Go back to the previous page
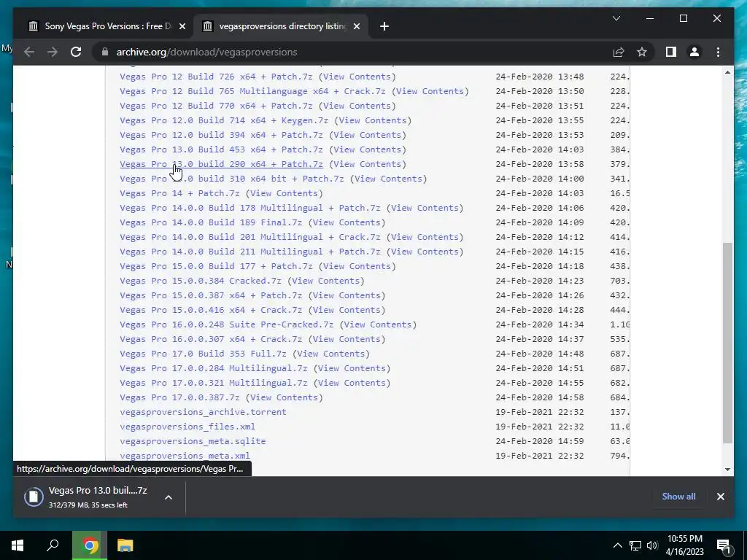This screenshot has width=747, height=560. coord(29,52)
